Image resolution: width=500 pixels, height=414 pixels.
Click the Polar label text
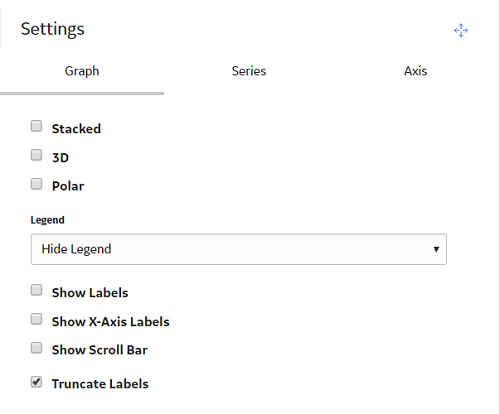(68, 186)
